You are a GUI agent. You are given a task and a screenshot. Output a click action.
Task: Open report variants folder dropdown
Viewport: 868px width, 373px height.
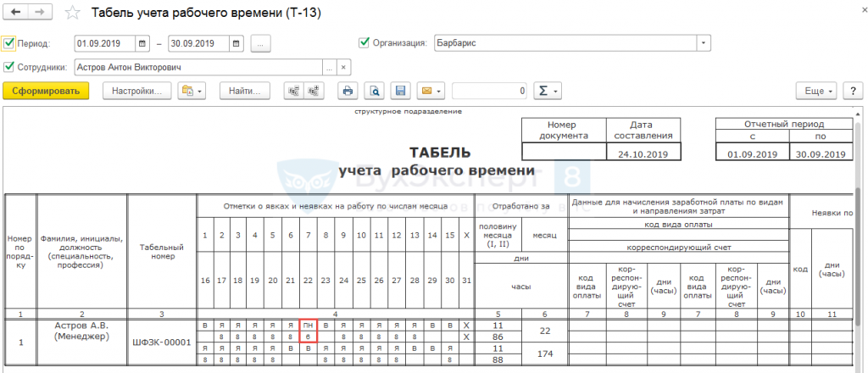pos(192,92)
